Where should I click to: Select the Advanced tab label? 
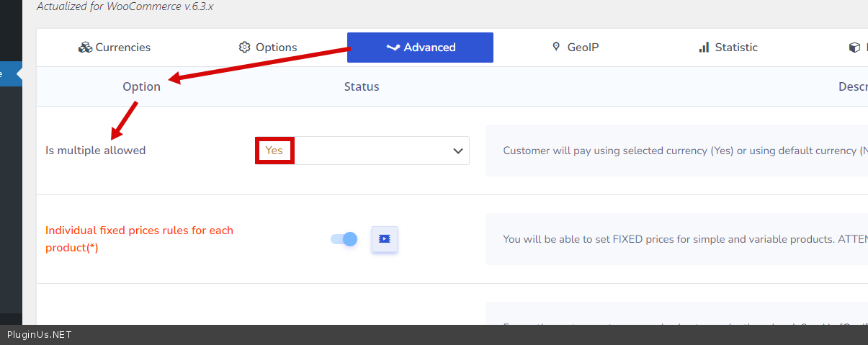[429, 48]
